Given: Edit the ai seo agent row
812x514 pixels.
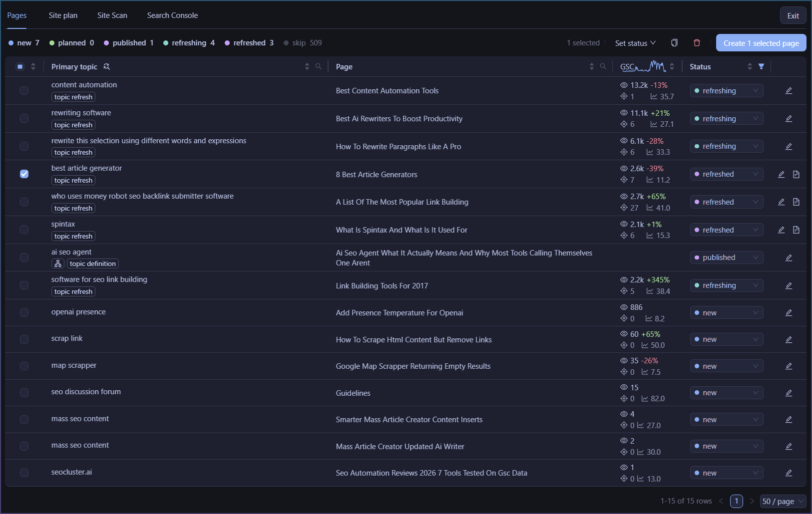Looking at the screenshot, I should coord(789,257).
